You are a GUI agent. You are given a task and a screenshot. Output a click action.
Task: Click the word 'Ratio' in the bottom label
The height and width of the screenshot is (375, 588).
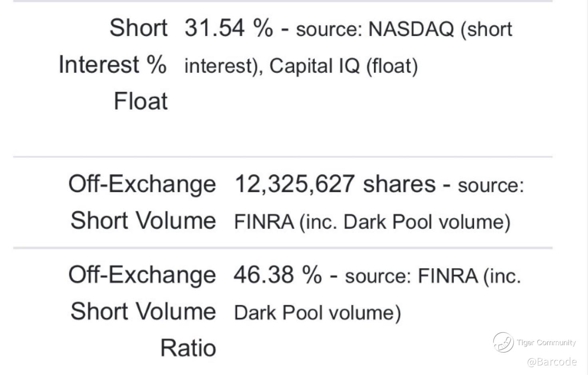pyautogui.click(x=188, y=348)
